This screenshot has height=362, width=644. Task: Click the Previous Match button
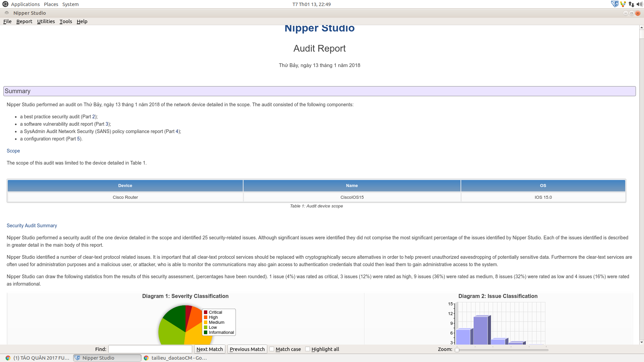(x=247, y=349)
